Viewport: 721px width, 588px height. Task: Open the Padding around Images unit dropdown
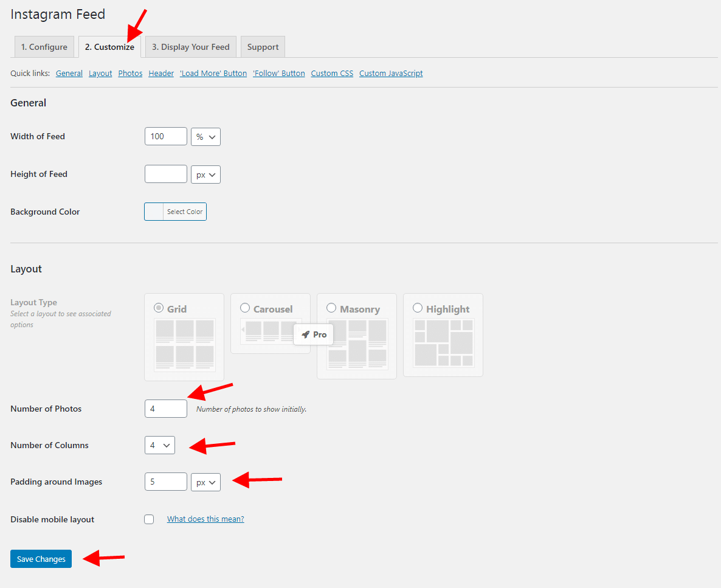205,482
